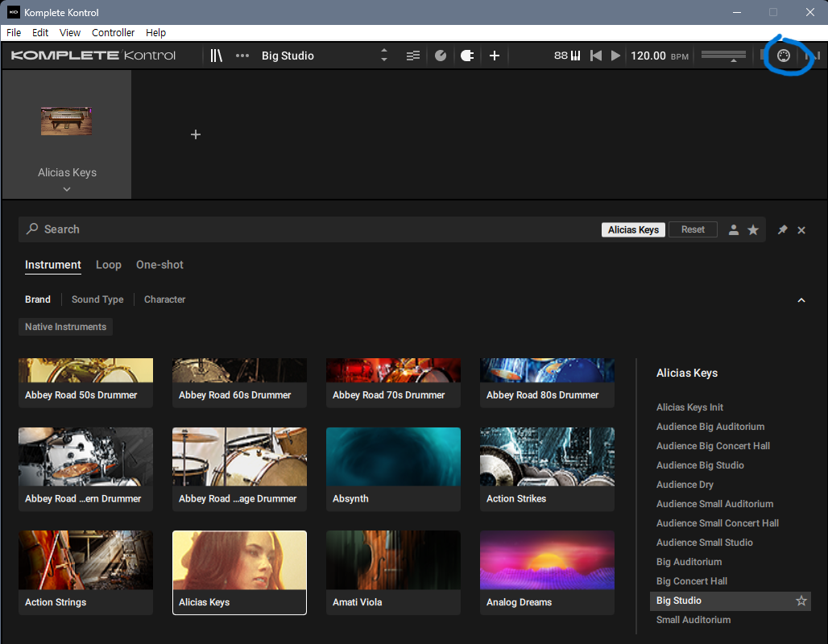Select the Analog Dreams product tile
Image resolution: width=828 pixels, height=644 pixels.
547,572
